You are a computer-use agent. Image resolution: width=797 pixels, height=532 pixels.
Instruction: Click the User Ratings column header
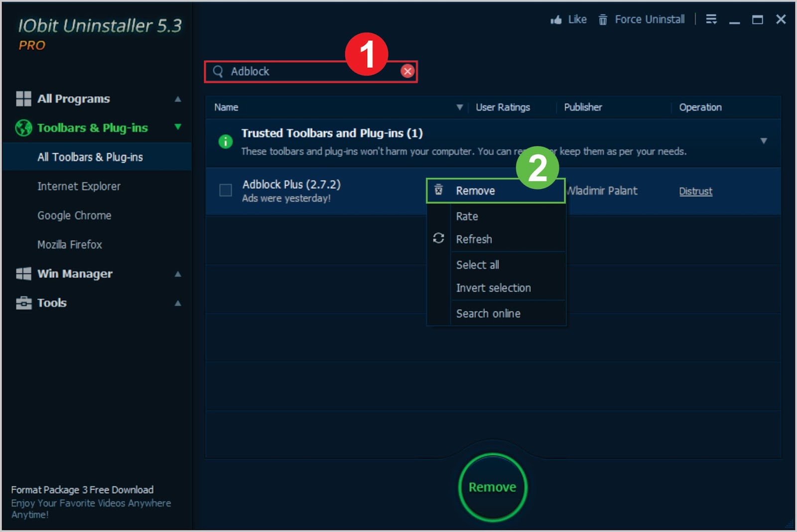503,107
